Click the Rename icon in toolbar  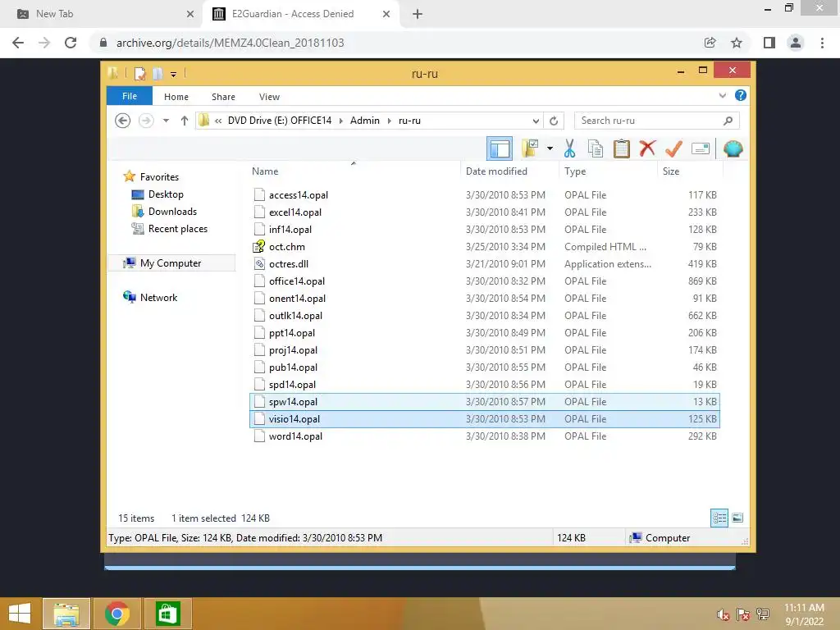click(701, 149)
